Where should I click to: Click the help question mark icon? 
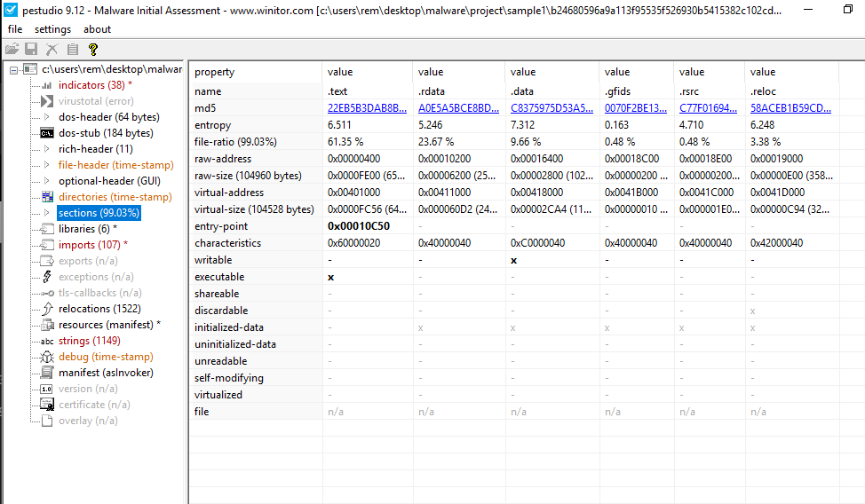coord(92,49)
